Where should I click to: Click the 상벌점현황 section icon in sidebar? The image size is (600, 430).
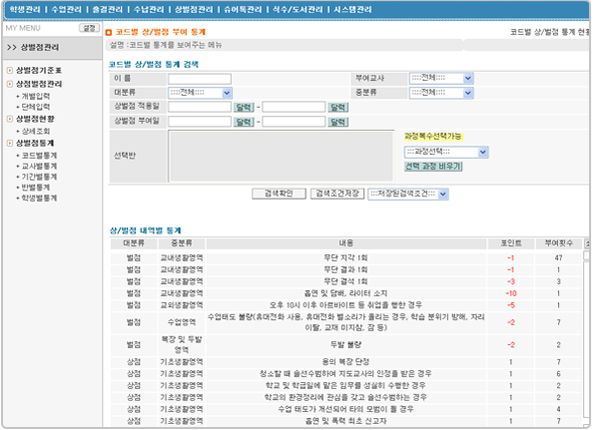[x=10, y=118]
